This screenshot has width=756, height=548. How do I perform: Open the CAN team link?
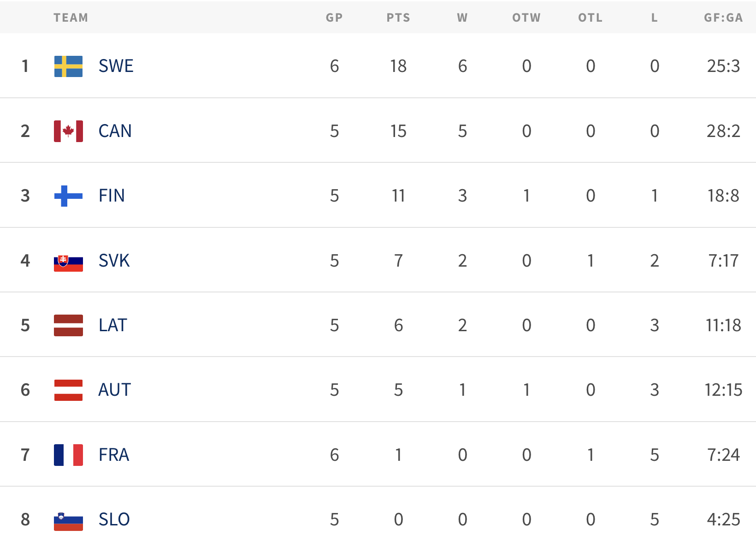[x=115, y=131]
